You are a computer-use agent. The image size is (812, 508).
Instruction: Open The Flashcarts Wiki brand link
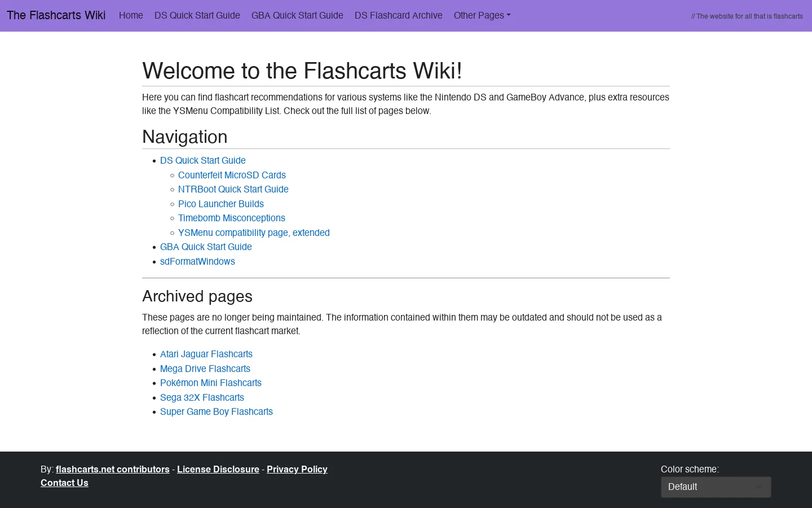pos(56,15)
